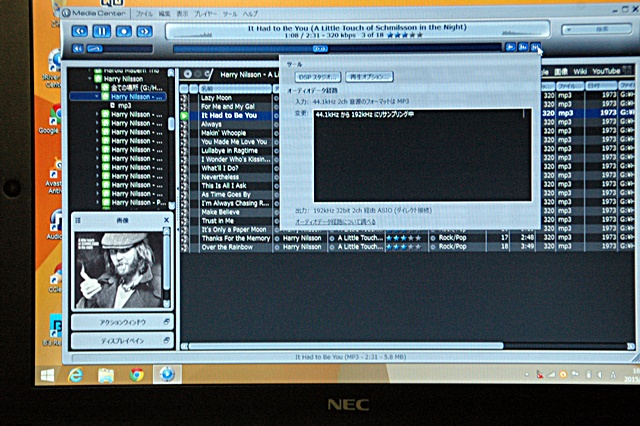Click the アクションウィンドウ button
Screen dimensions: 640x426
pyautogui.click(x=122, y=322)
